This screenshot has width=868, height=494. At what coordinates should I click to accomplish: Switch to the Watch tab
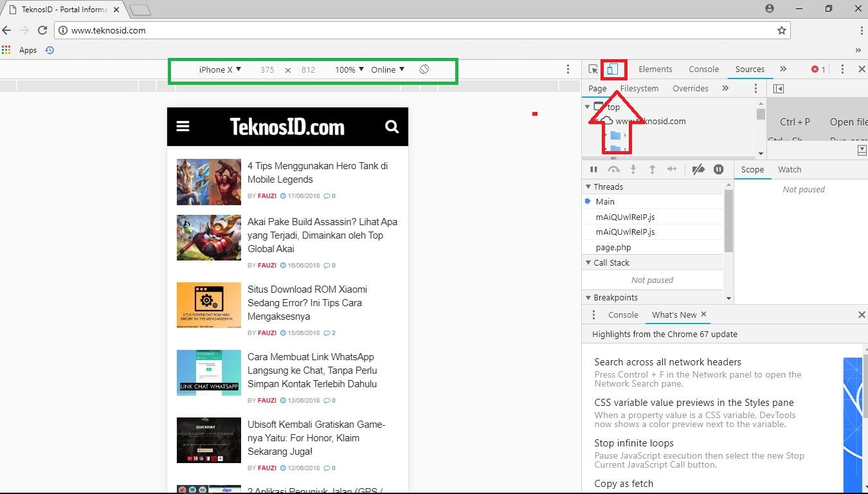(790, 169)
